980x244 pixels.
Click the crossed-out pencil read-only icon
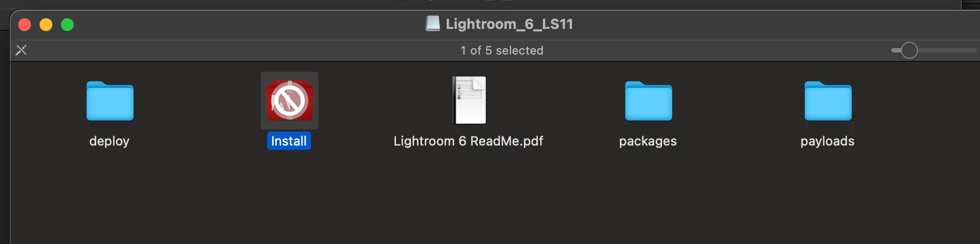21,50
